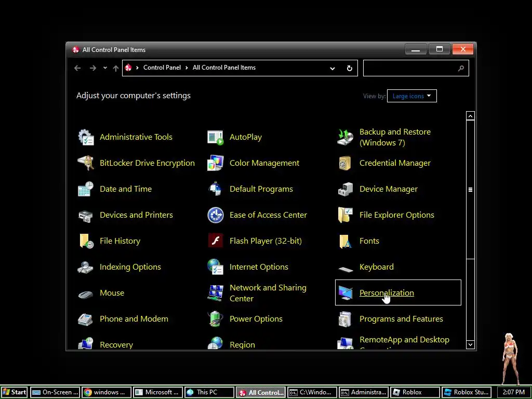Click scrollbar up arrow
Screen dimensions: 532x399
(470, 116)
